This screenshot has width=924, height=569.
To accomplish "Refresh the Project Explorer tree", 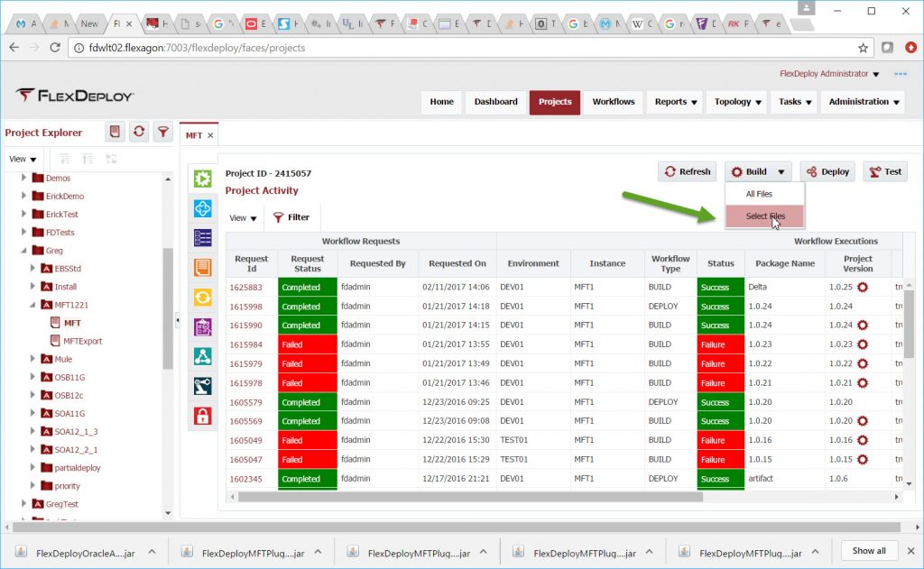I will click(139, 132).
